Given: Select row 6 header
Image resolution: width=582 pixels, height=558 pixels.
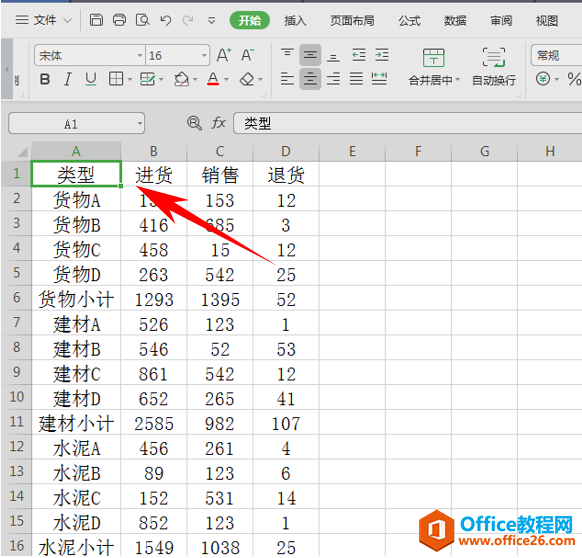Looking at the screenshot, I should (x=16, y=298).
